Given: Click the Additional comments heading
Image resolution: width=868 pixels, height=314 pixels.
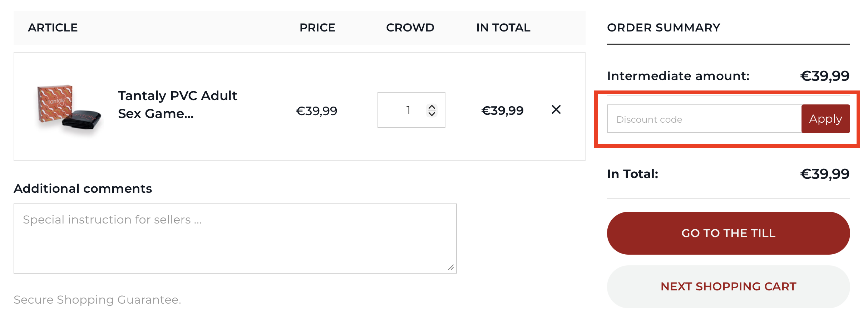Looking at the screenshot, I should click(83, 188).
